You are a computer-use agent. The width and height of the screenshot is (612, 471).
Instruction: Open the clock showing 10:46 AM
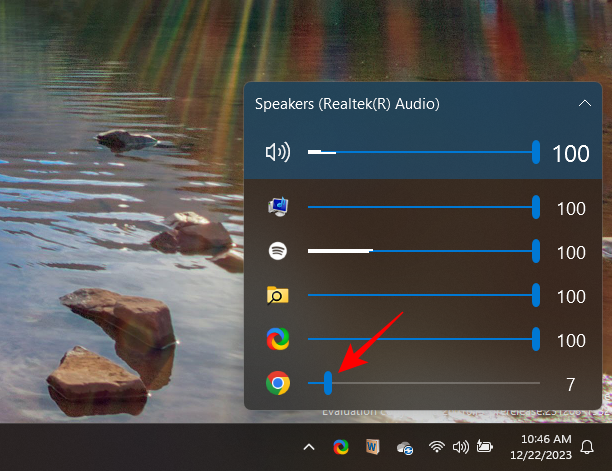point(546,447)
